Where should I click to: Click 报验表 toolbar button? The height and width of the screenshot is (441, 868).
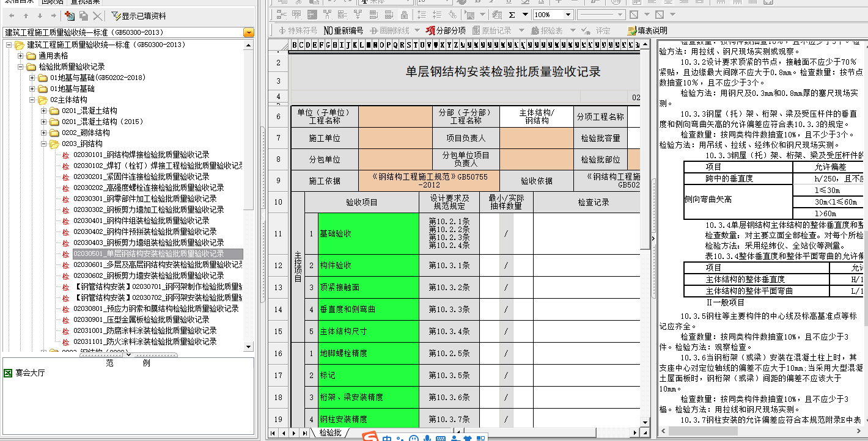point(548,31)
